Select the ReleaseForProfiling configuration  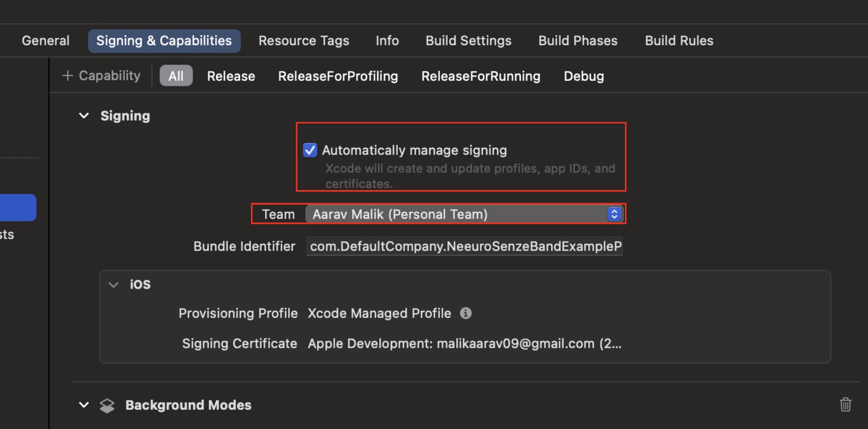tap(337, 76)
